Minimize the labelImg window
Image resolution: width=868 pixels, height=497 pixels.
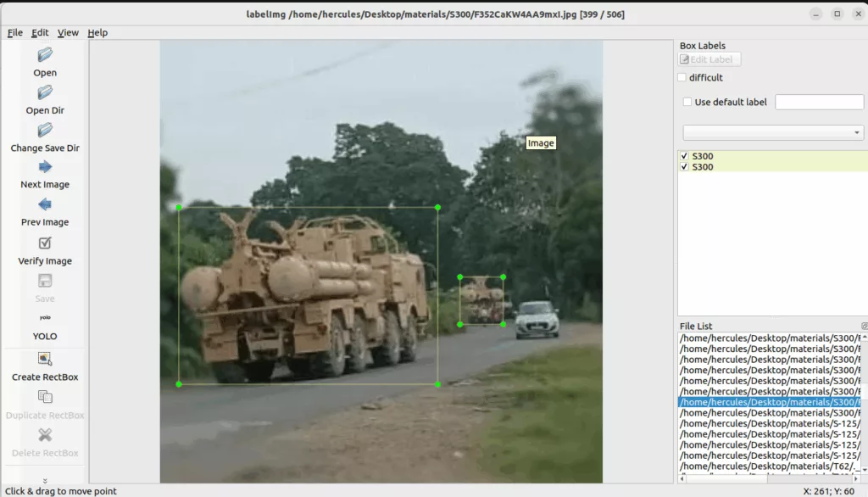(x=816, y=14)
